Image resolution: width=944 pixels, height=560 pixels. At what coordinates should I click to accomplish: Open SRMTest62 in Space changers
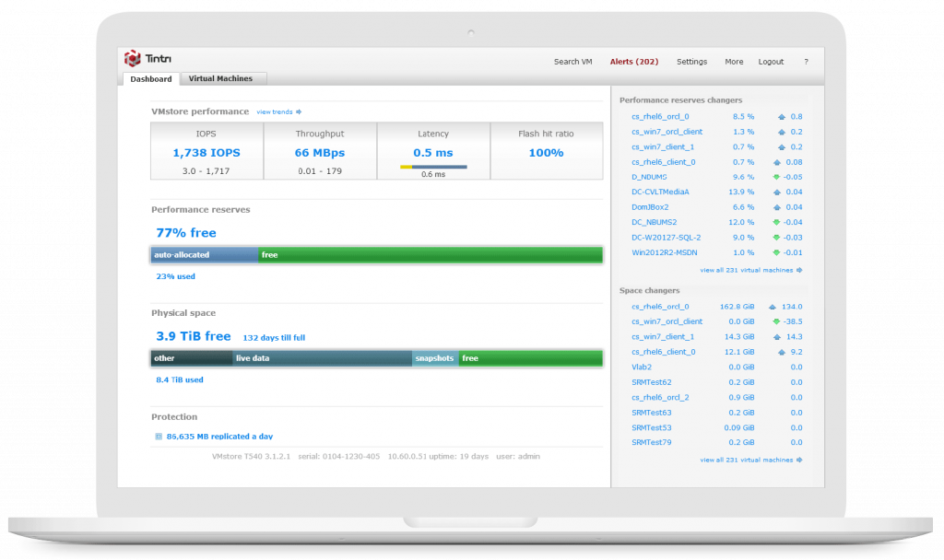coord(652,382)
